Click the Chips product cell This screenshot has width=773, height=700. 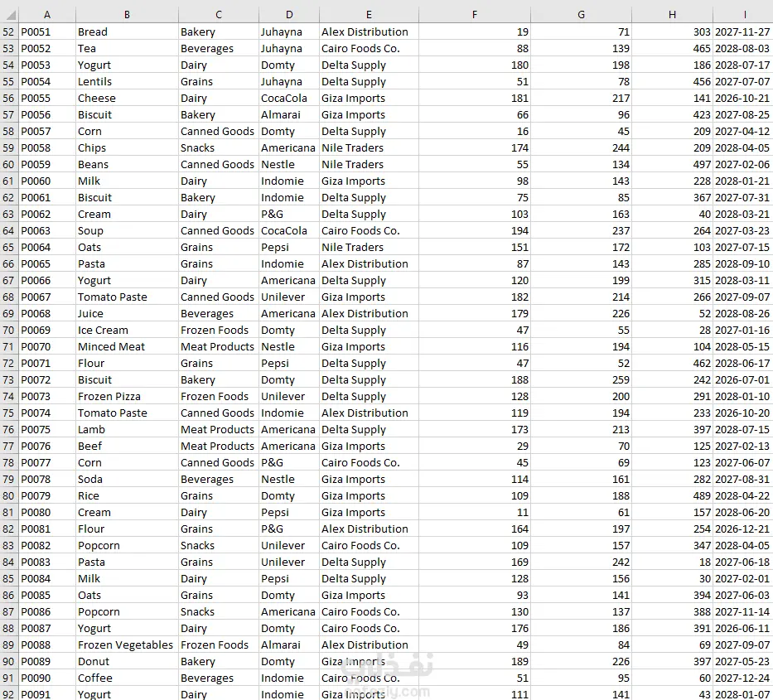tap(128, 148)
